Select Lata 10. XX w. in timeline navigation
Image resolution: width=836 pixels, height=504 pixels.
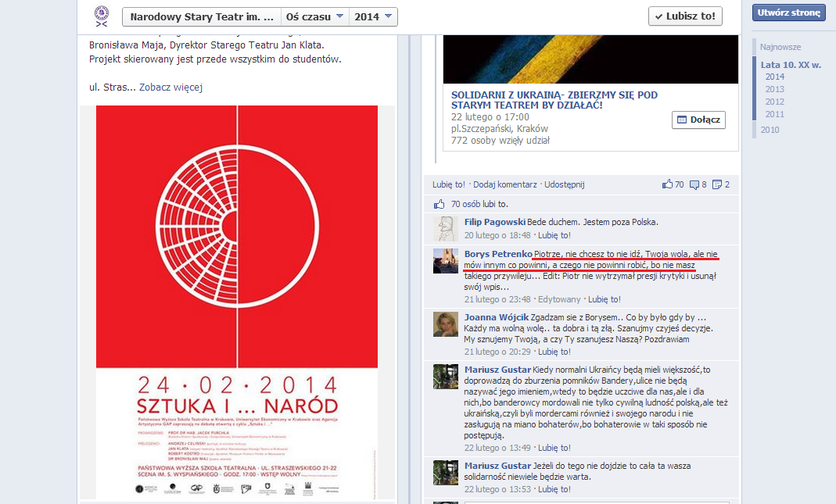791,65
